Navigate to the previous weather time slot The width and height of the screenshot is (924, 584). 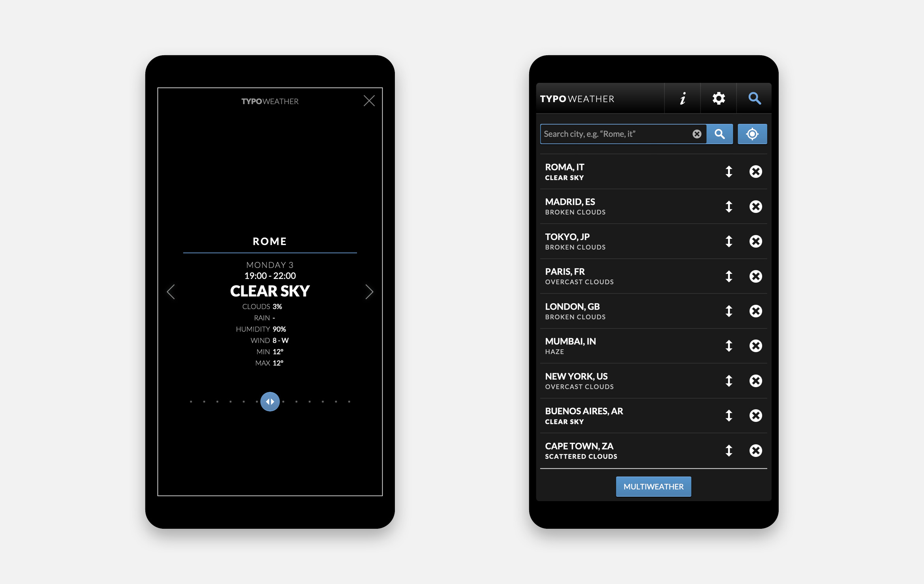coord(171,291)
